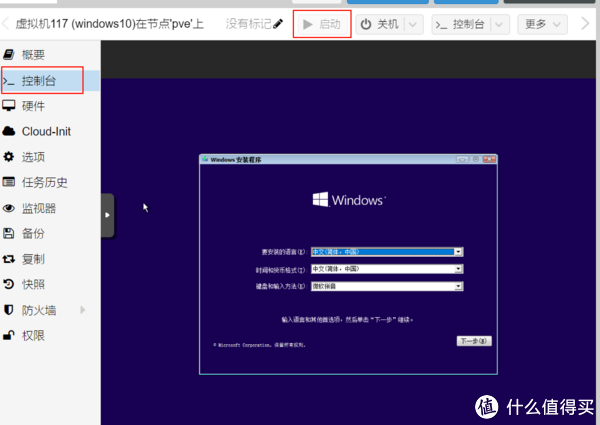Expand the 关机 dropdown arrow
Screen dimensions: 600x425
point(413,23)
